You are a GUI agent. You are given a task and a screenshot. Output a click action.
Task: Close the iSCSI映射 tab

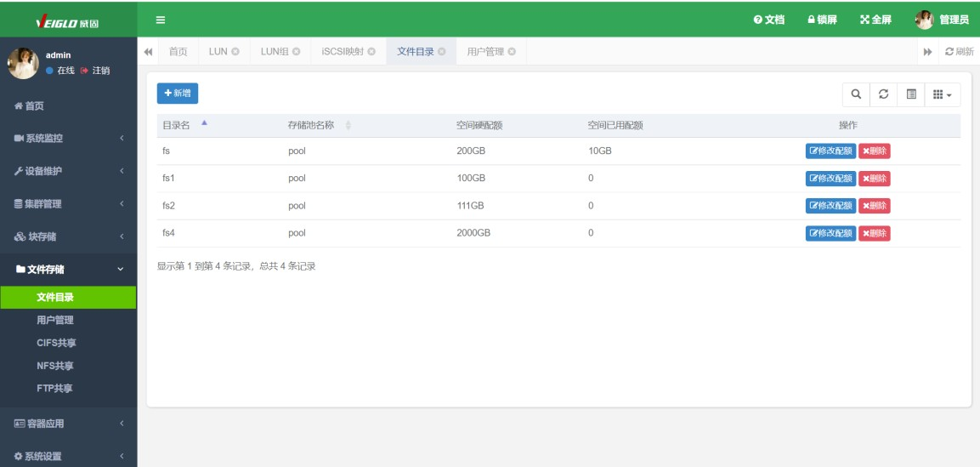pos(371,53)
